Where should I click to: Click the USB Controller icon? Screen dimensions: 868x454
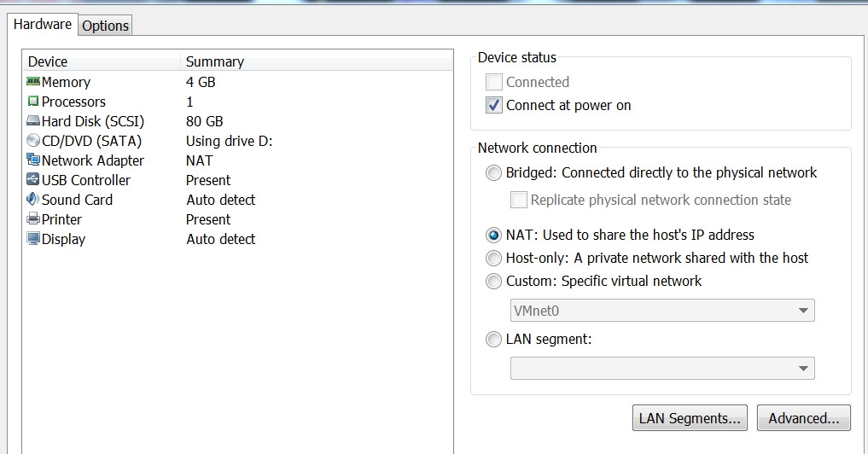click(x=33, y=180)
